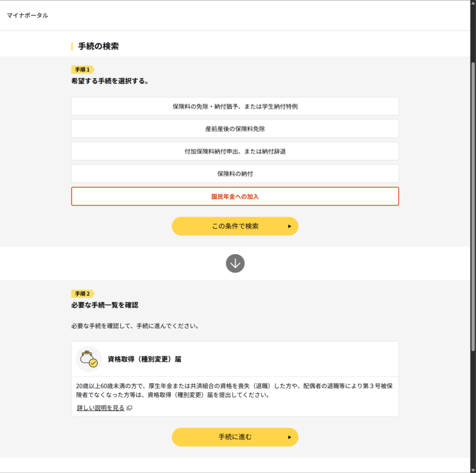476x473 pixels.
Task: Click the 手順 2 yellow step badge
Action: [x=82, y=294]
